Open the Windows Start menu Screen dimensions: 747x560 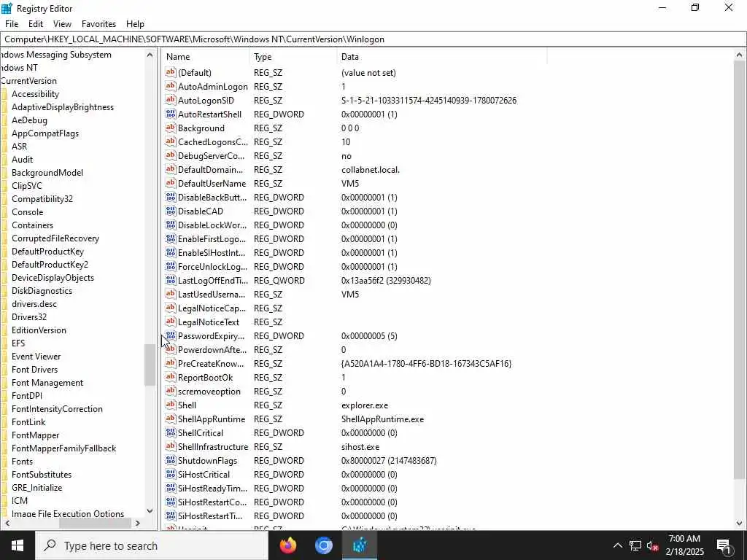pyautogui.click(x=18, y=545)
